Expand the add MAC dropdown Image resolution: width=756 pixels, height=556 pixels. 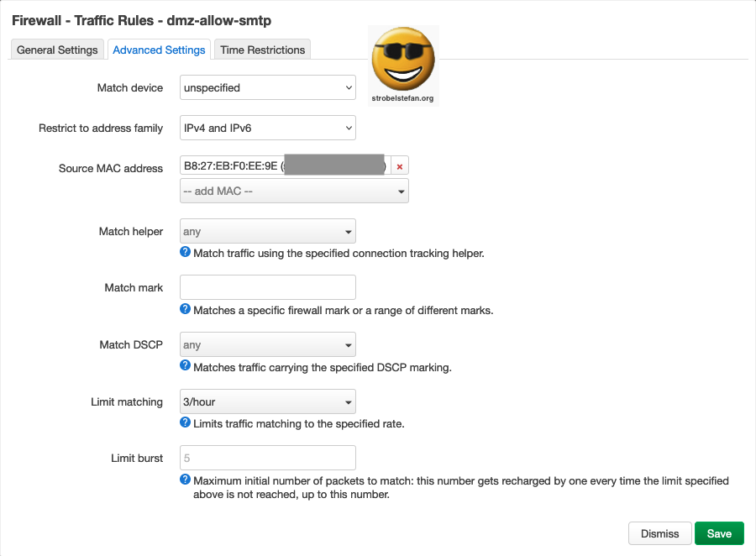tap(294, 191)
